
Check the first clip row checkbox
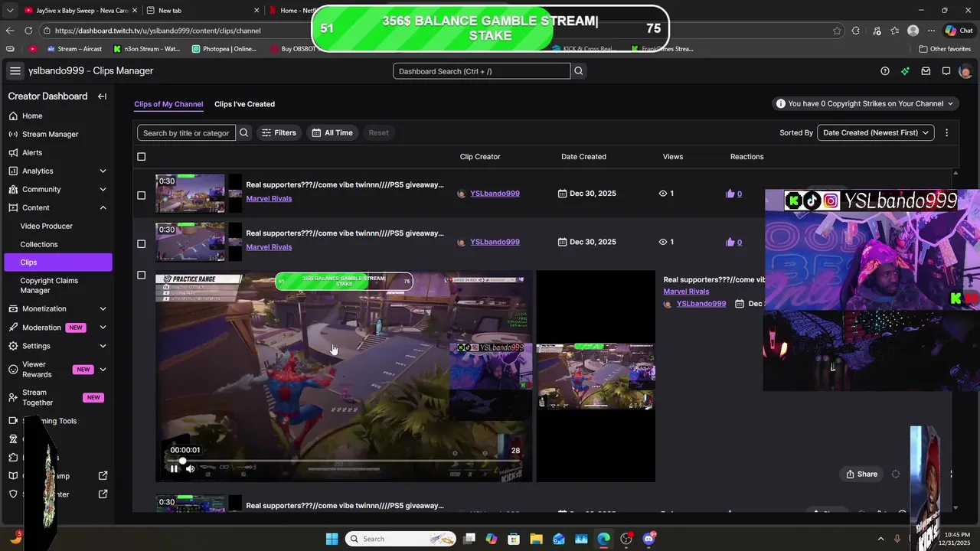tap(141, 195)
